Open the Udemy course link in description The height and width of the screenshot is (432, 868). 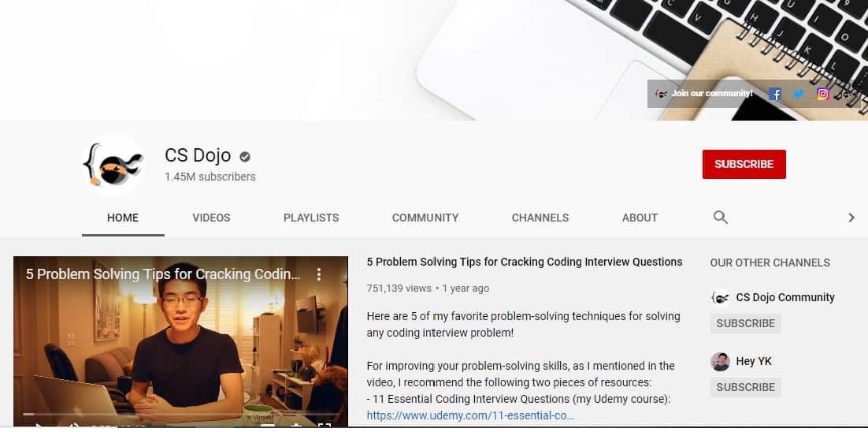[x=471, y=415]
